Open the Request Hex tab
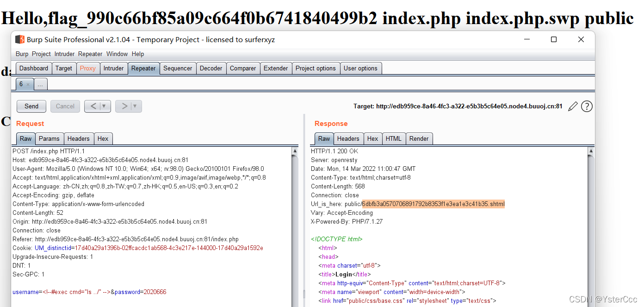The width and height of the screenshot is (644, 307). 103,138
